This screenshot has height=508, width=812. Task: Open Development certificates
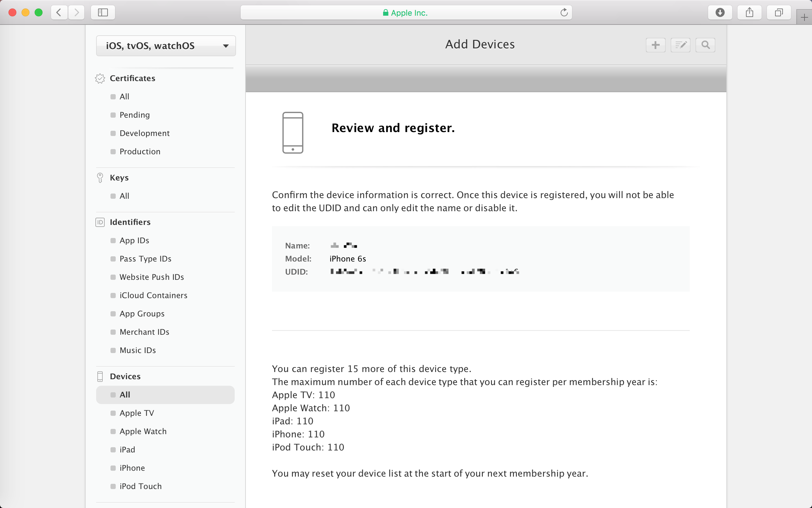click(144, 133)
